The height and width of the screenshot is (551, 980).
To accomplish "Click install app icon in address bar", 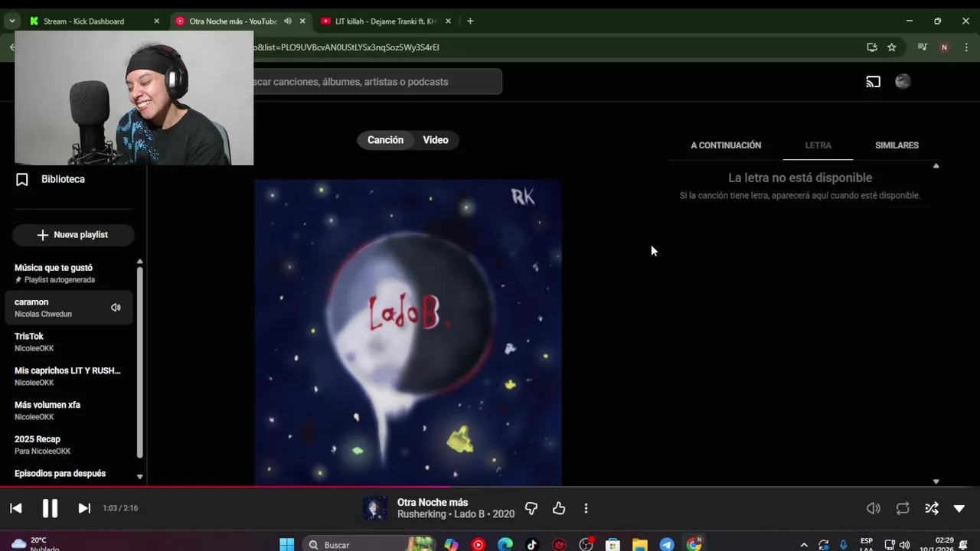I will 871,47.
